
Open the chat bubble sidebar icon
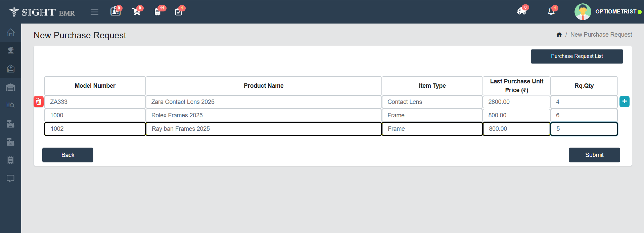pyautogui.click(x=11, y=178)
